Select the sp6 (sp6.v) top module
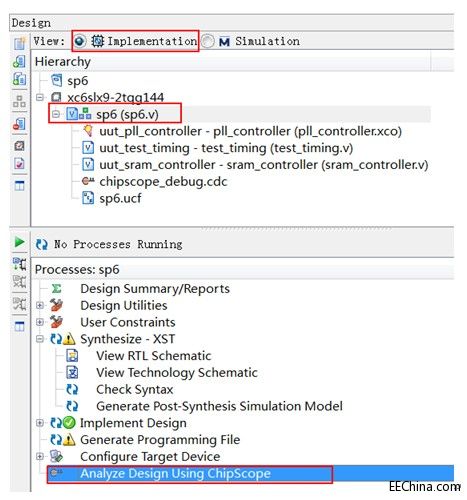 [x=127, y=114]
